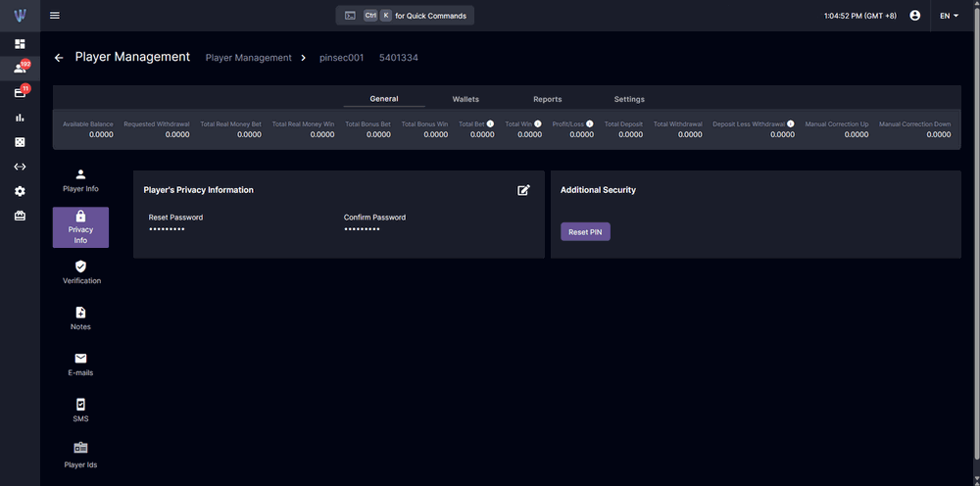Image resolution: width=980 pixels, height=486 pixels.
Task: Open players sidebar icon with 192 badge
Action: point(20,68)
